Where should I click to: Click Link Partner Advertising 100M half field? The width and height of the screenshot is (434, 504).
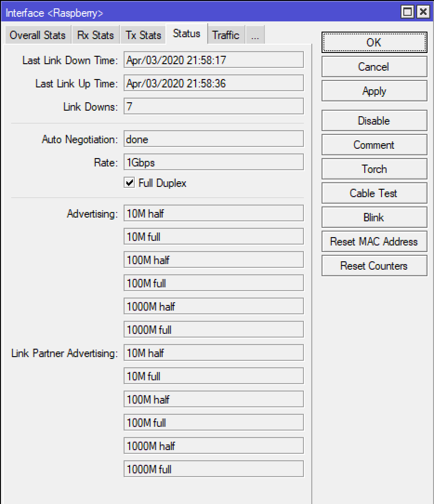tap(214, 399)
